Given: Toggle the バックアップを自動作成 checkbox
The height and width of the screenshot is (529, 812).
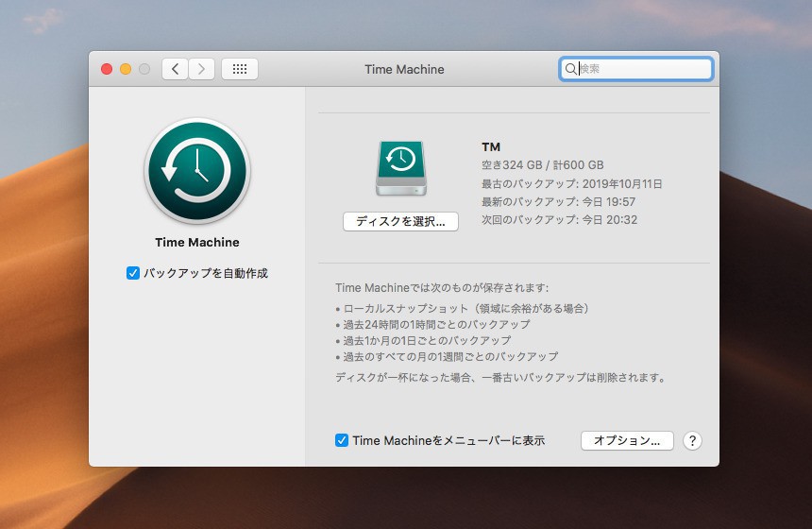Looking at the screenshot, I should (133, 273).
